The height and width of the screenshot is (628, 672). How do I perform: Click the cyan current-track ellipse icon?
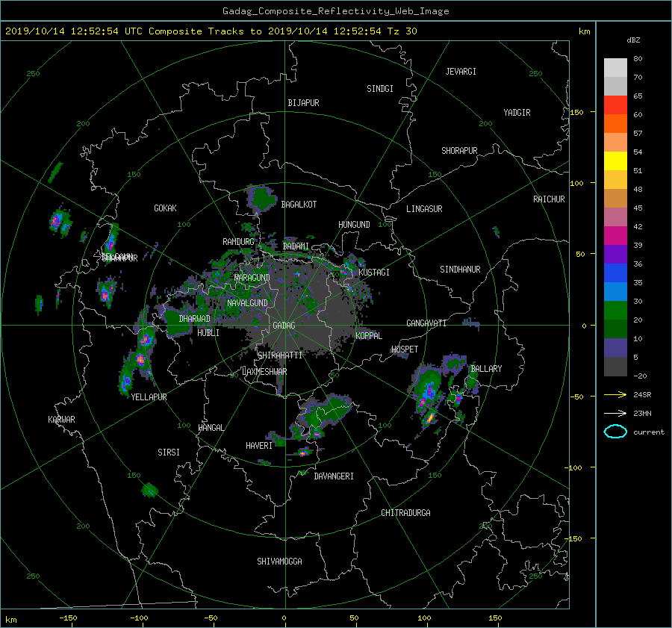[x=615, y=432]
